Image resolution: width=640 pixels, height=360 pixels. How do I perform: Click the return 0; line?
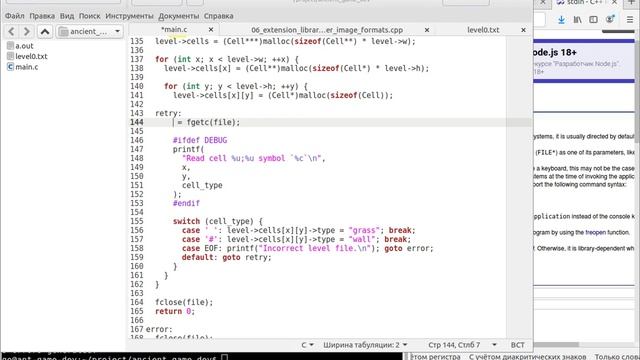[175, 311]
